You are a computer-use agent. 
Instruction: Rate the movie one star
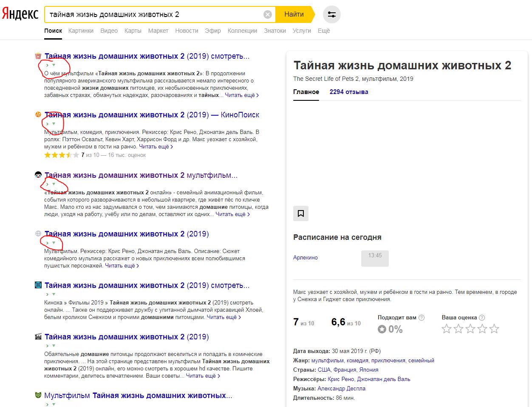[x=447, y=329]
